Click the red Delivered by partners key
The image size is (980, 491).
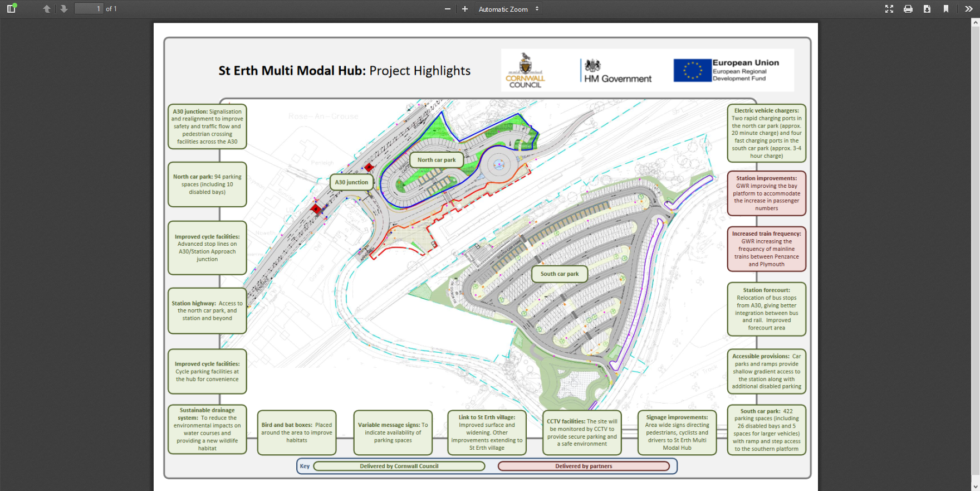[x=584, y=466]
